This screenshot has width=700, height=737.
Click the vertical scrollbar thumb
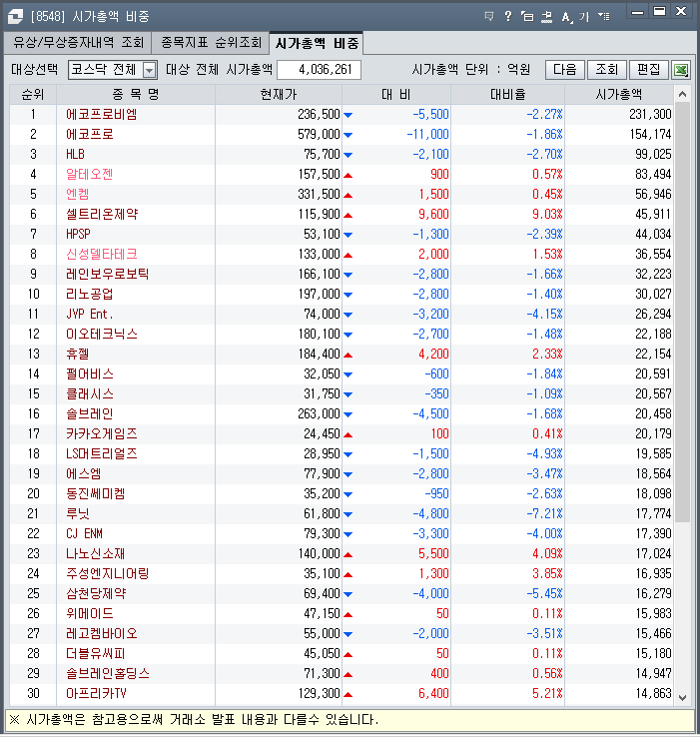[683, 313]
